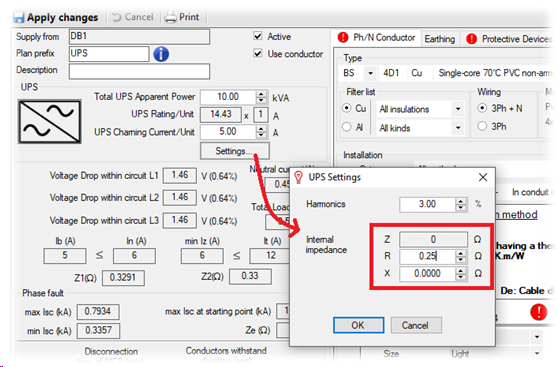Open the All insulations dropdown
The width and height of the screenshot is (557, 367).
pos(458,109)
